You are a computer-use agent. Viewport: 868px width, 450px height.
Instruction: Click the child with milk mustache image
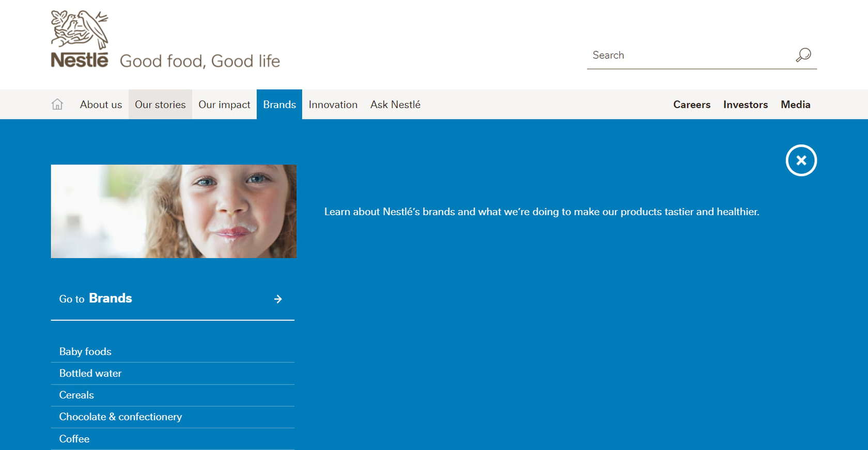[x=174, y=212]
